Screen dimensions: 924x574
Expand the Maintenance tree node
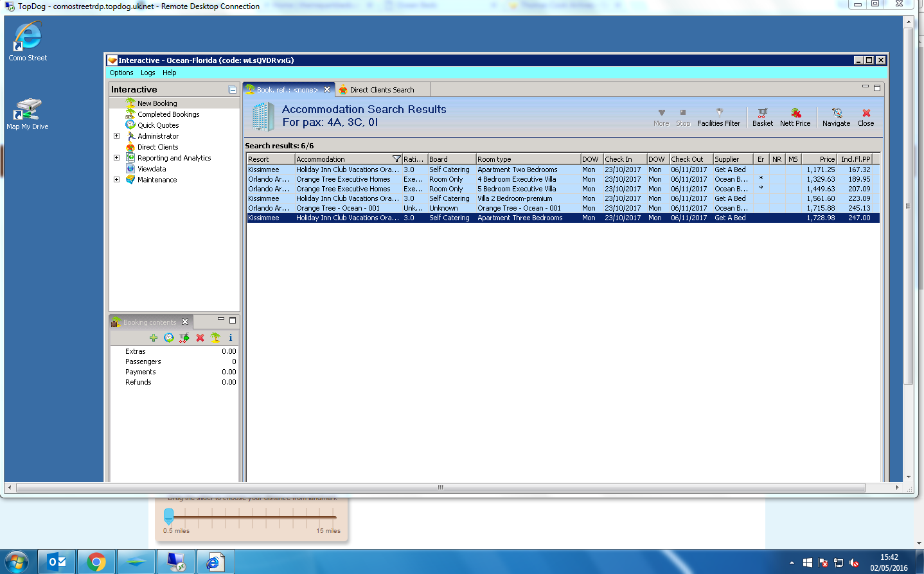pos(116,180)
